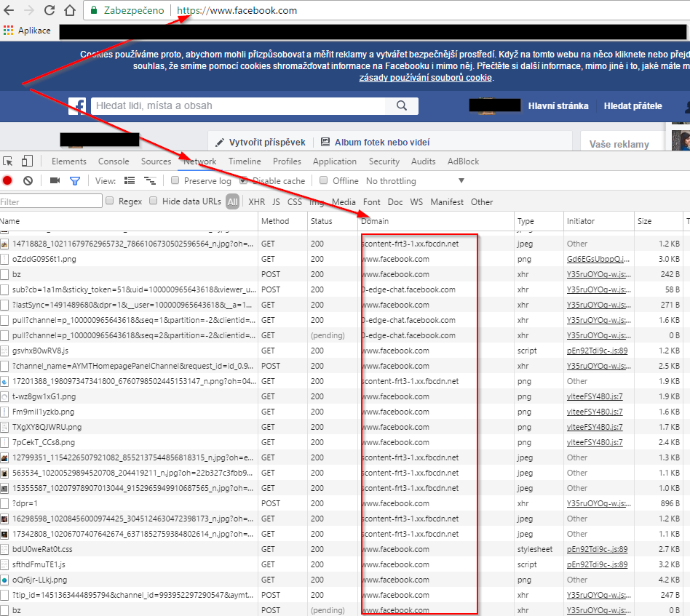Click the green secure padlock icon
Screen dimensions: 690x616
click(x=94, y=10)
